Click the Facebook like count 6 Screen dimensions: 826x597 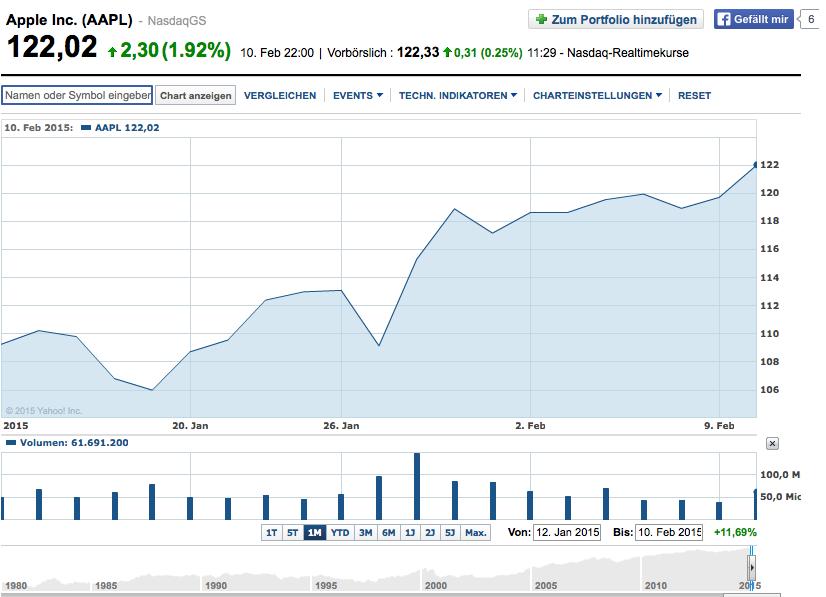(811, 19)
